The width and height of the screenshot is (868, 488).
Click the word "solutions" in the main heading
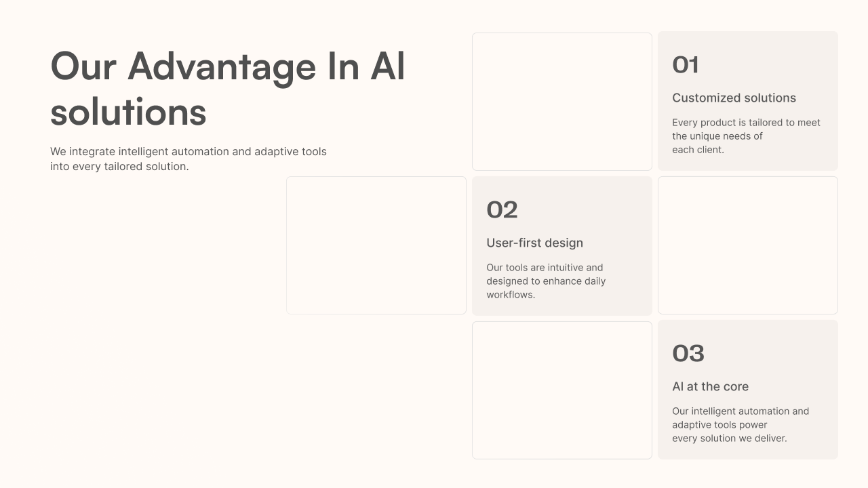pos(128,112)
